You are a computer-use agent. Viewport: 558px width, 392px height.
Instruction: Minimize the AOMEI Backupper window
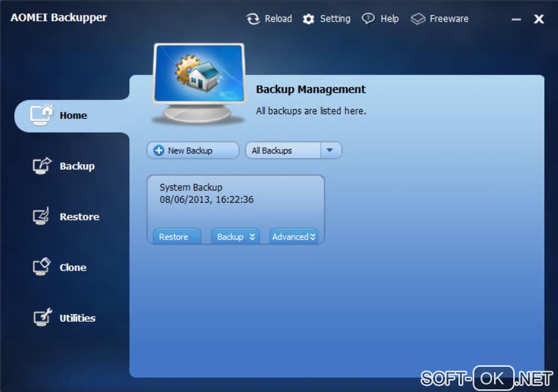tap(516, 19)
